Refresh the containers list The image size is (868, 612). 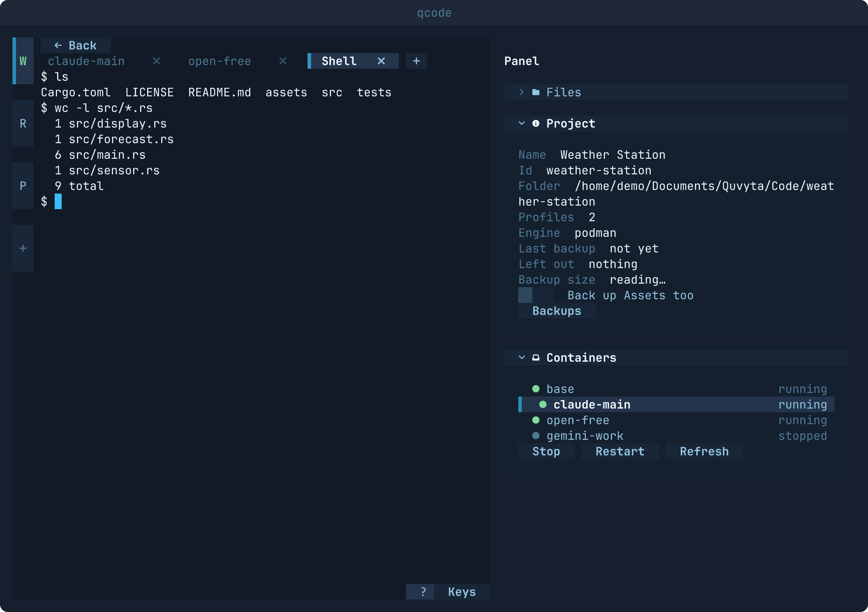tap(704, 451)
